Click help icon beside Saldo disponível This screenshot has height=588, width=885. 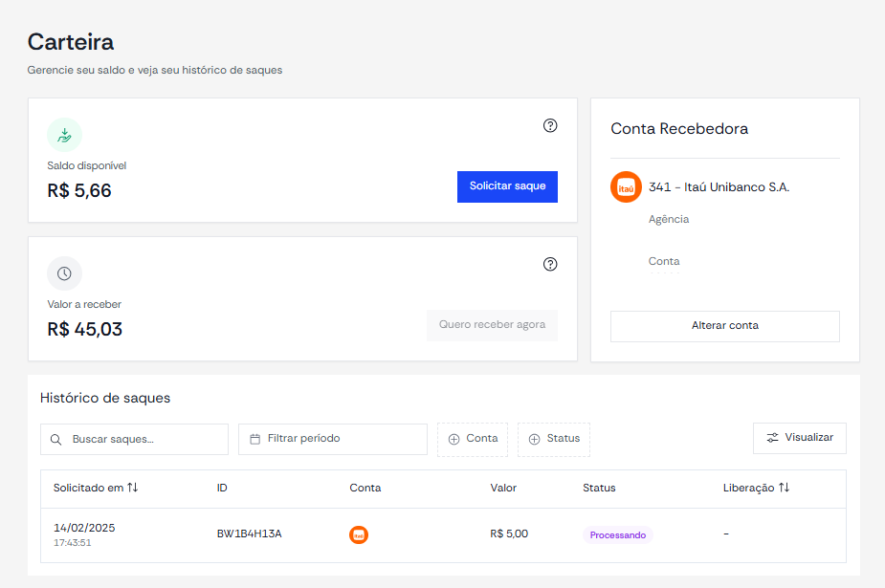[550, 125]
